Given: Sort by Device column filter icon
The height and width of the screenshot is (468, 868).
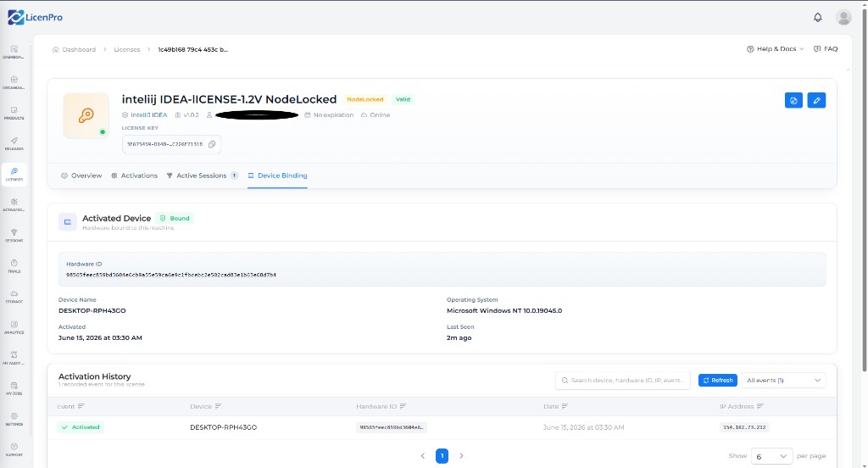Looking at the screenshot, I should tap(218, 406).
